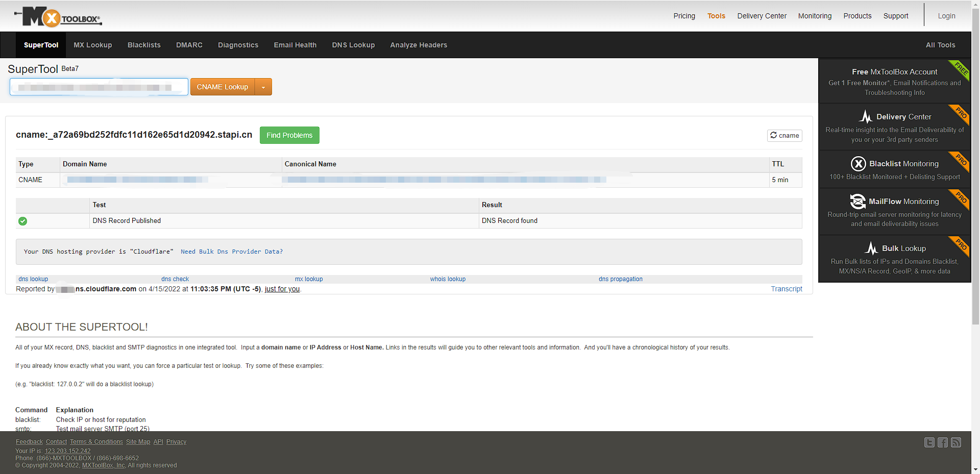Click the Login link

click(946, 16)
